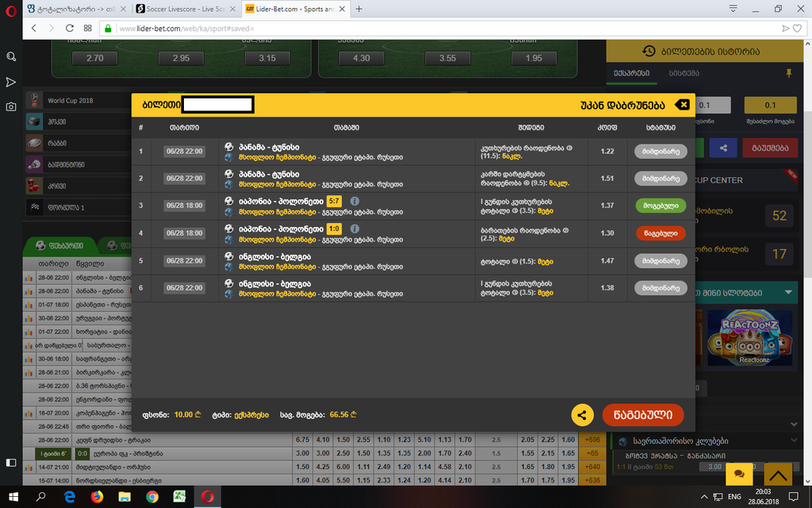This screenshot has width=812, height=508.
Task: Select the სისტემა bet slip tab
Action: point(684,74)
